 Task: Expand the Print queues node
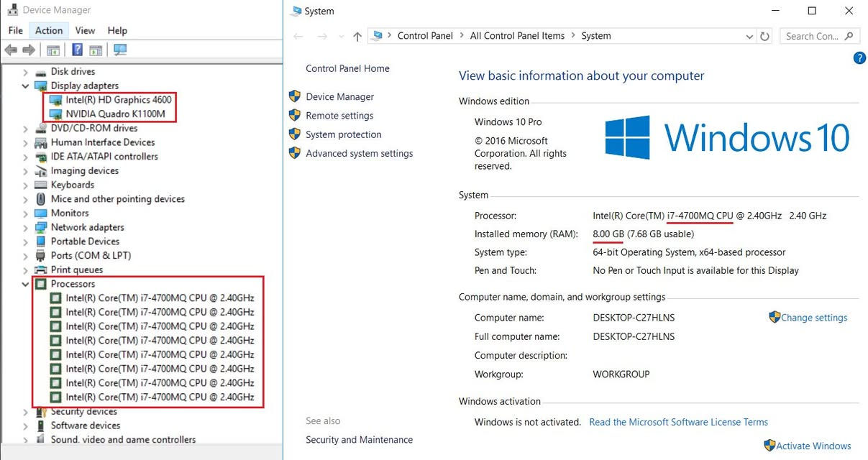[26, 270]
